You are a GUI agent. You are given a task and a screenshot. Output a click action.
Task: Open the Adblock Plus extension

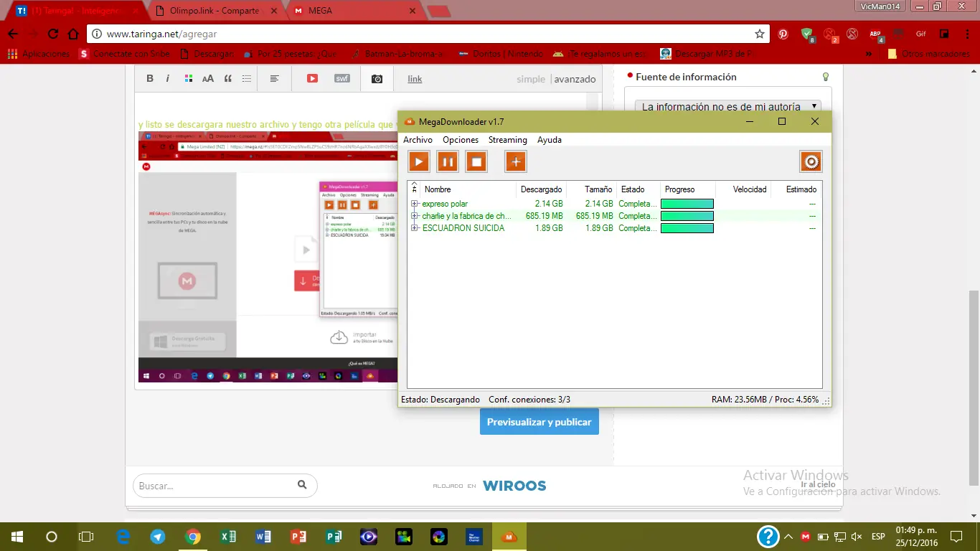(875, 34)
